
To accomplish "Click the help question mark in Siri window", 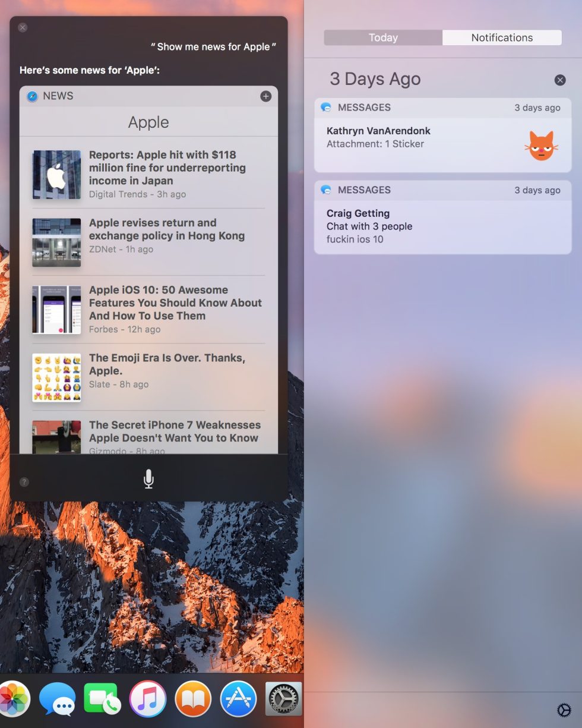I will pyautogui.click(x=23, y=481).
